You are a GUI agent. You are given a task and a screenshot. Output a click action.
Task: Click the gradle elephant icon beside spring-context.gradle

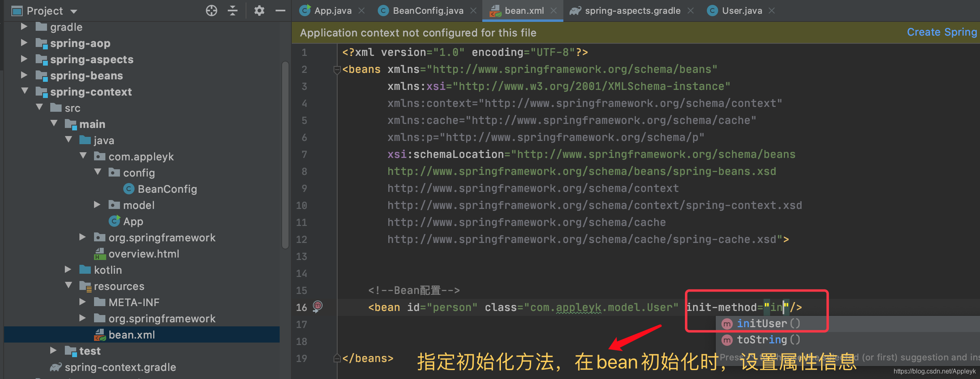(56, 367)
